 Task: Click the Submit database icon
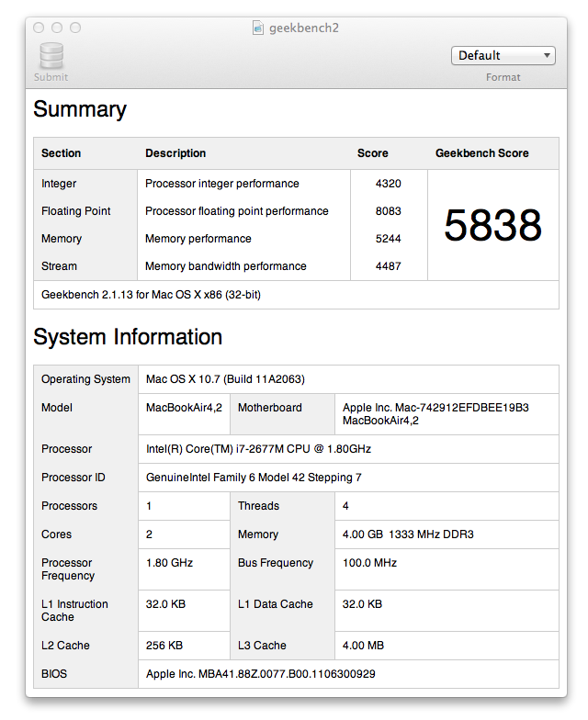click(x=51, y=56)
